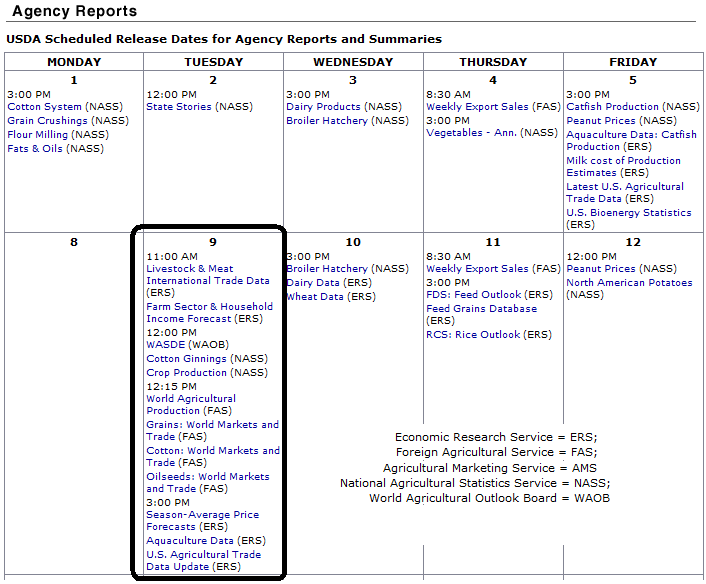Click 'Agricultural Marketing Service = AMS' legend line
Image resolution: width=706 pixels, height=584 pixels.
[490, 469]
